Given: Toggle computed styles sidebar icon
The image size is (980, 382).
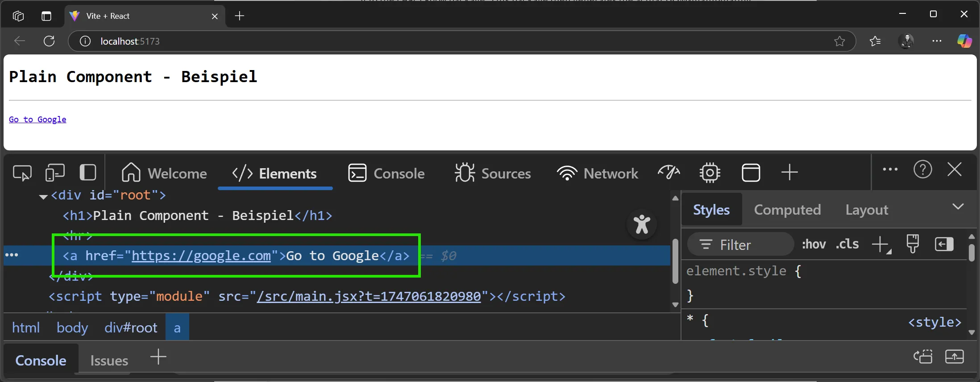Looking at the screenshot, I should point(944,244).
